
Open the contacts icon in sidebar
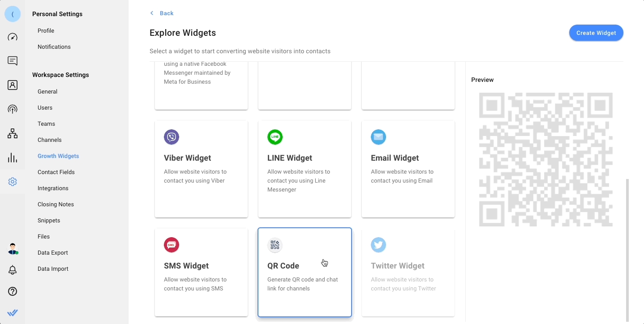coord(13,85)
